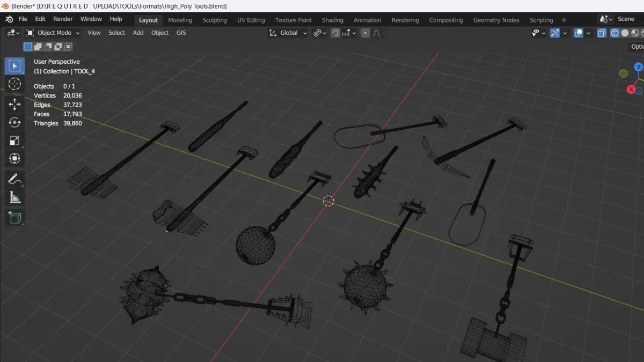Switch to material preview shading

634,33
